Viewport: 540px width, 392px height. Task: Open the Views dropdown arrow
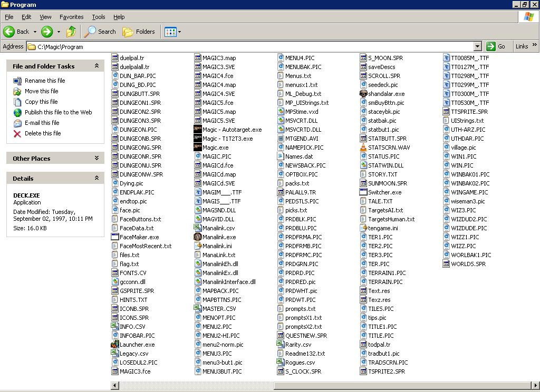[179, 32]
